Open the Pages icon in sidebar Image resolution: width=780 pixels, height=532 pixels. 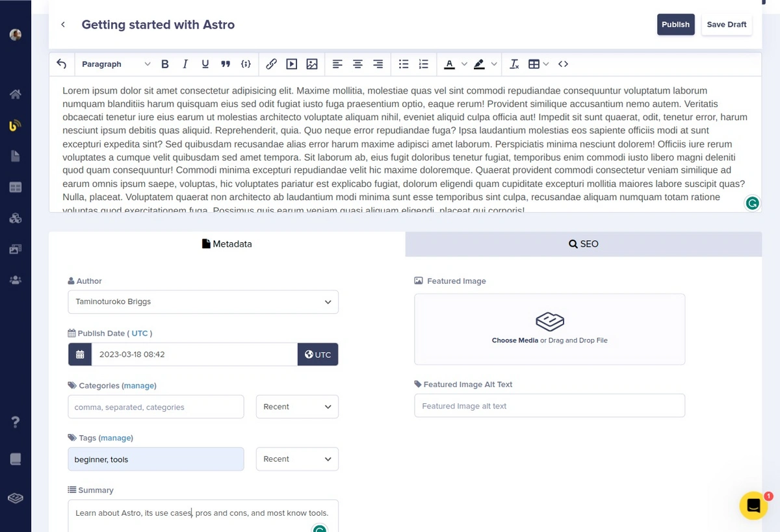[x=16, y=157]
